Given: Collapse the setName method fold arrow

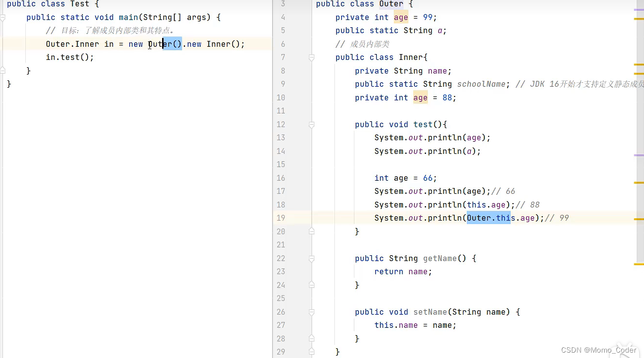Looking at the screenshot, I should click(x=311, y=312).
